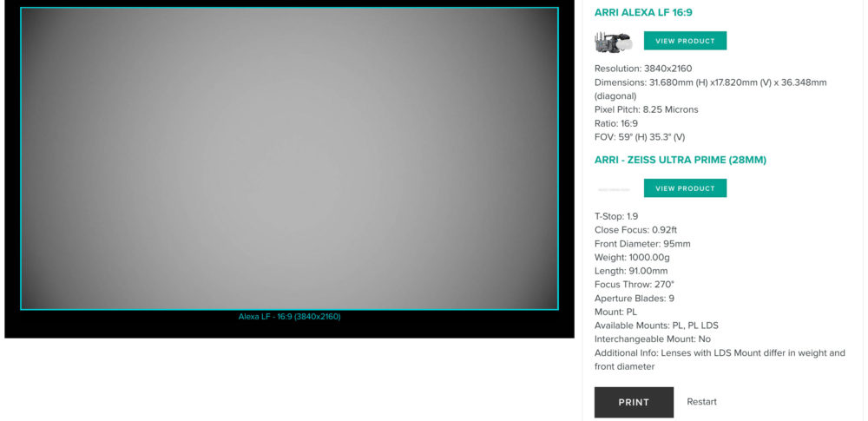The height and width of the screenshot is (421, 868).
Task: Select the Dimensions: 31.680mm (H) line
Action: (x=711, y=89)
